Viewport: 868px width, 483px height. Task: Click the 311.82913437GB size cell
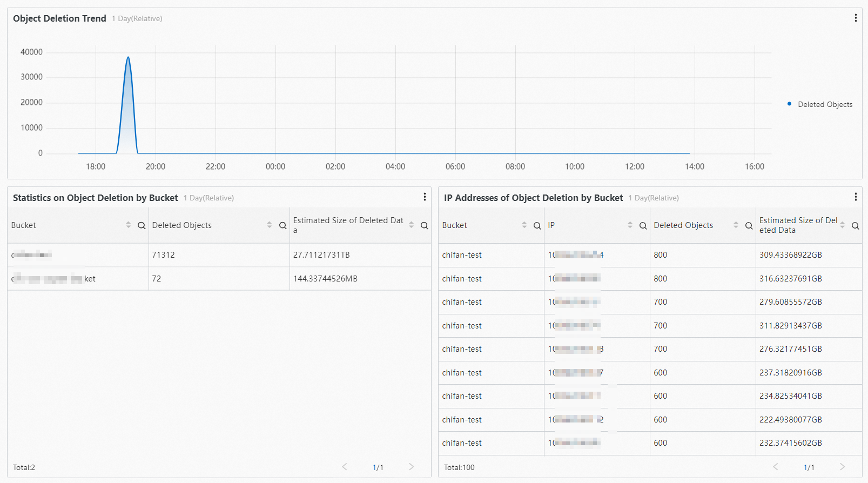(x=809, y=326)
